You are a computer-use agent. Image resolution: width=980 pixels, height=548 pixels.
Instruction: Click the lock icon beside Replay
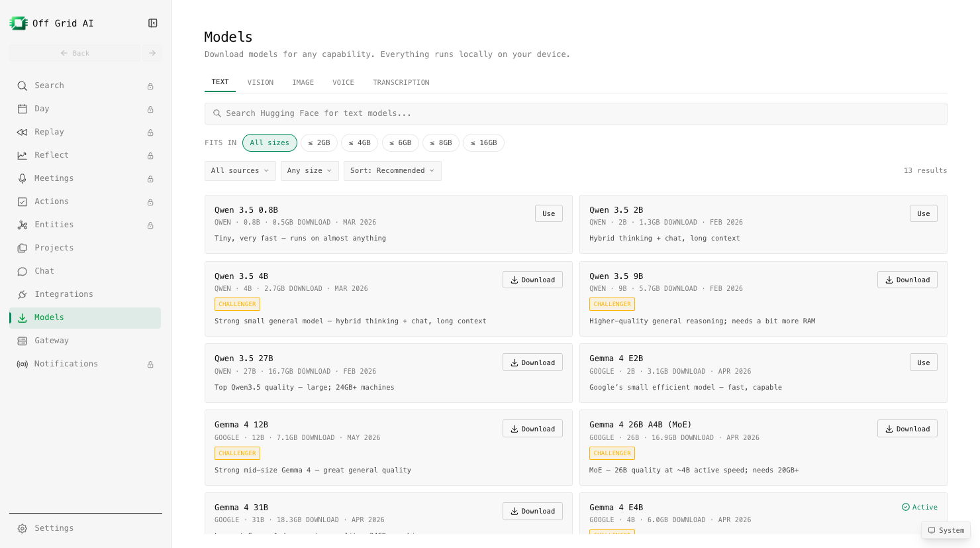click(150, 133)
